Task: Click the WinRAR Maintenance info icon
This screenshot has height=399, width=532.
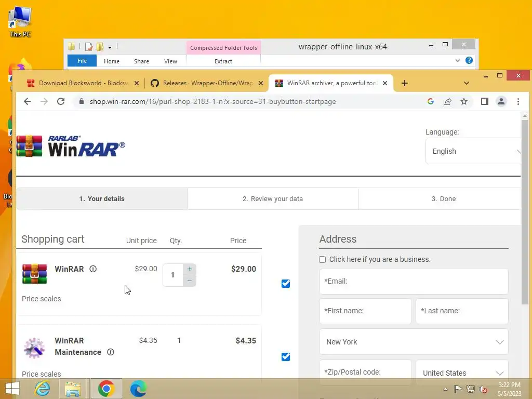Action: point(111,352)
